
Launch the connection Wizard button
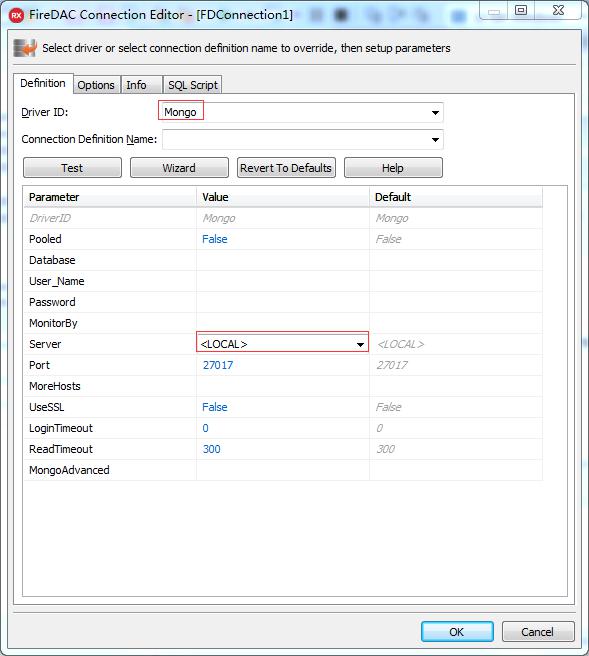tap(179, 168)
